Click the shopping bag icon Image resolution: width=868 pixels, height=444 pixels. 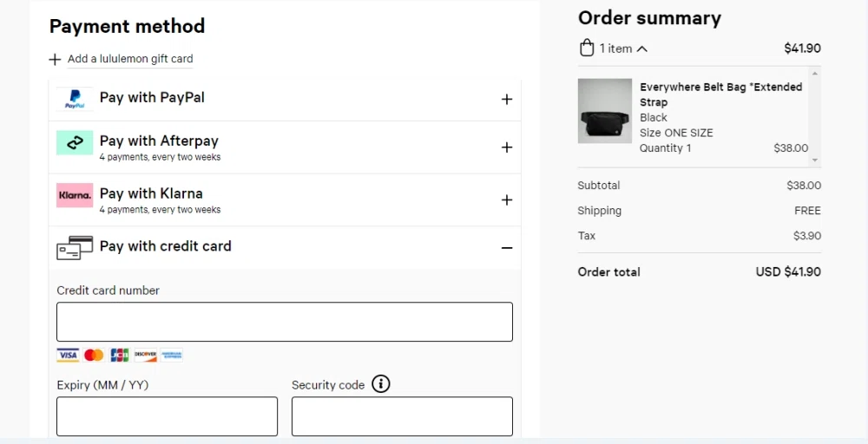[x=587, y=49]
